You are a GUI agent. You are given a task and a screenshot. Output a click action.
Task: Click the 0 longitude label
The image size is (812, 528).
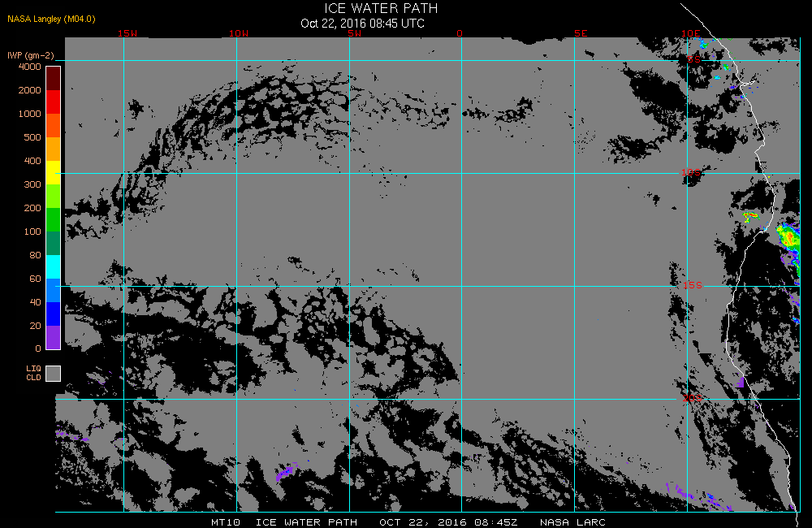click(460, 33)
